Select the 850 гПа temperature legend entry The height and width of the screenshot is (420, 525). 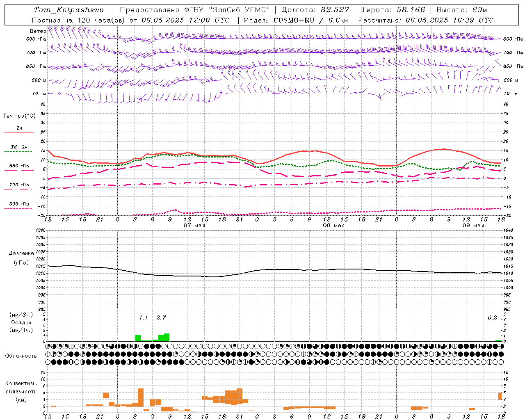[x=19, y=166]
